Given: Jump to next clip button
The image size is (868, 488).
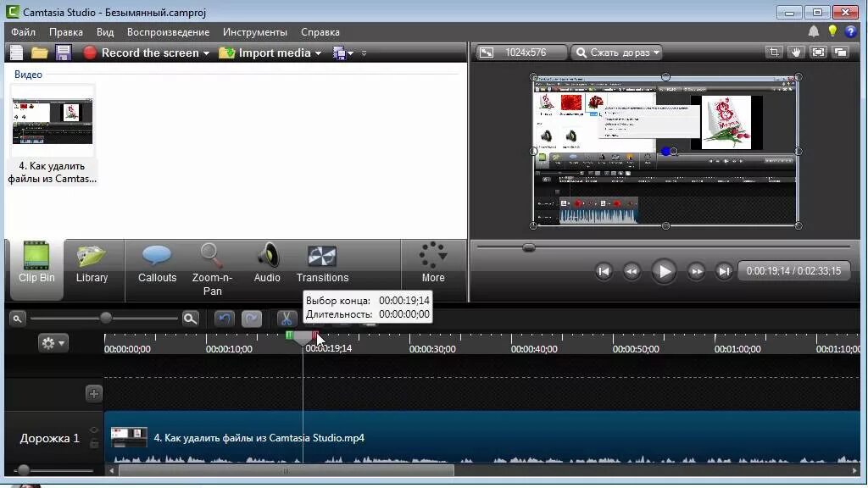Looking at the screenshot, I should (x=724, y=271).
